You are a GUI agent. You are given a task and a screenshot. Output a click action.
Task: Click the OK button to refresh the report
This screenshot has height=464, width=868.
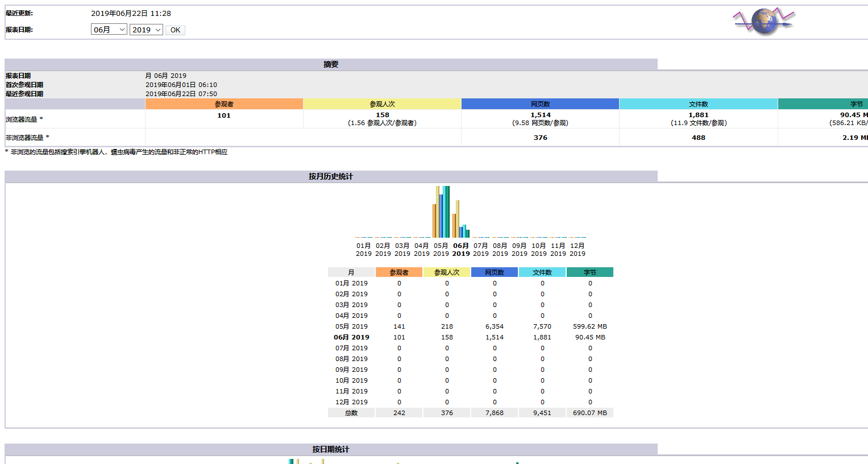coord(175,30)
